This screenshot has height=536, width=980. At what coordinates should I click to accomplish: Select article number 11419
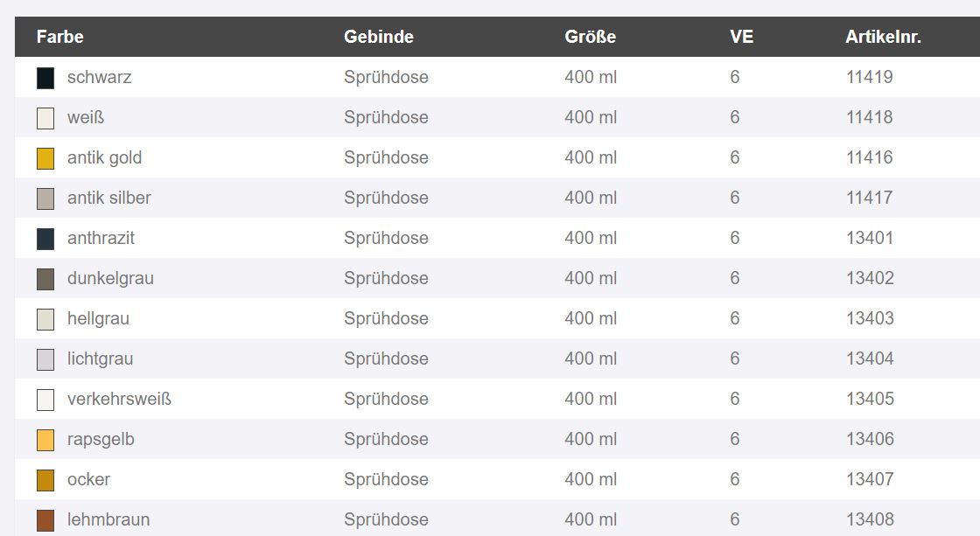[870, 77]
